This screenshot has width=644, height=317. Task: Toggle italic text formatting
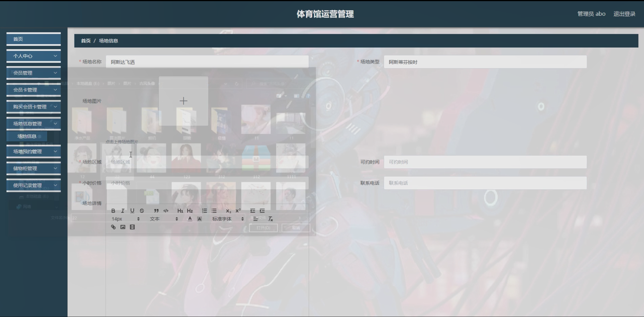123,211
